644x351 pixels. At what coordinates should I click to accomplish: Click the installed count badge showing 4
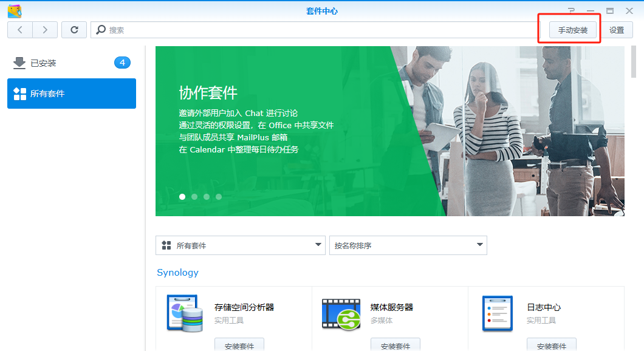(122, 63)
